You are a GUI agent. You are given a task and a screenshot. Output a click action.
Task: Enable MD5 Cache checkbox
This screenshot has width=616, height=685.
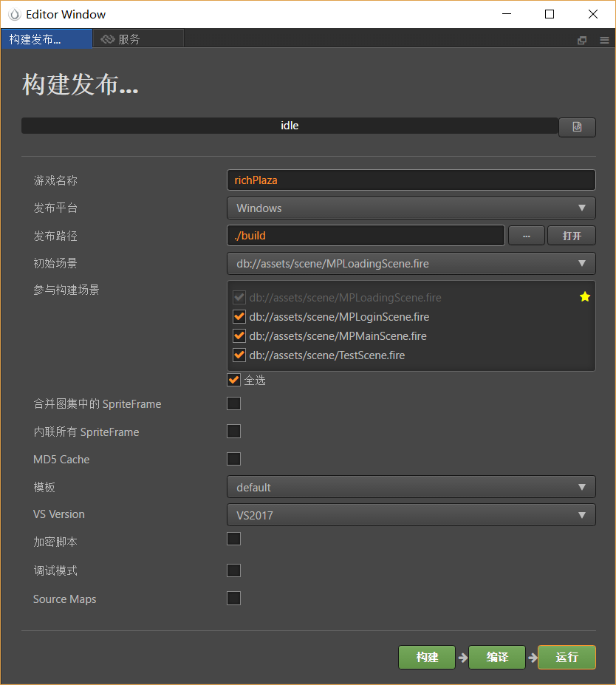(x=233, y=459)
